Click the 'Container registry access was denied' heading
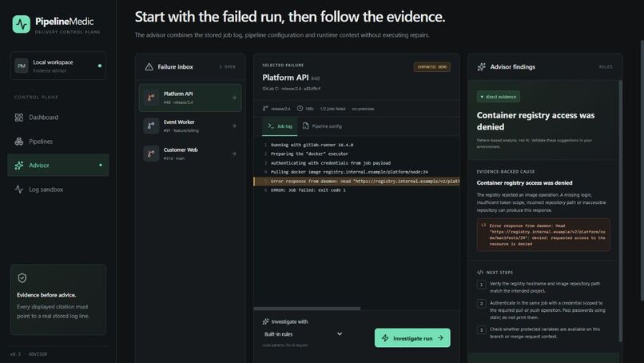 535,121
